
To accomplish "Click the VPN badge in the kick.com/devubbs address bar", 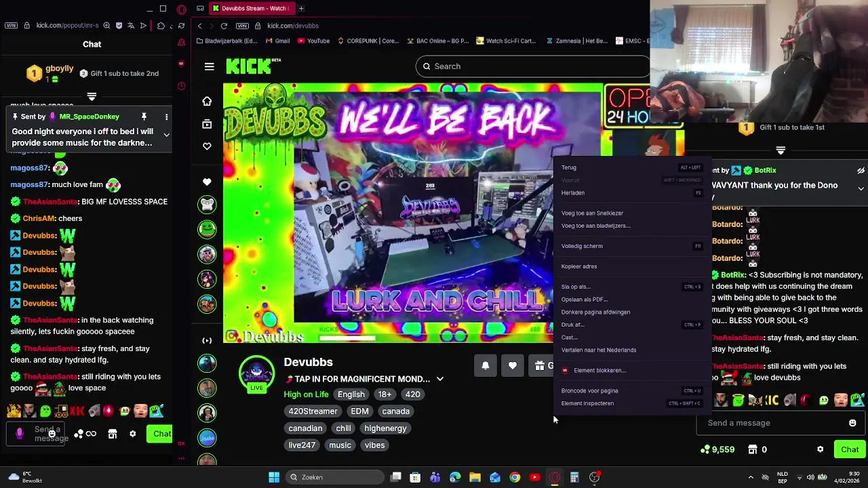I will click(242, 26).
